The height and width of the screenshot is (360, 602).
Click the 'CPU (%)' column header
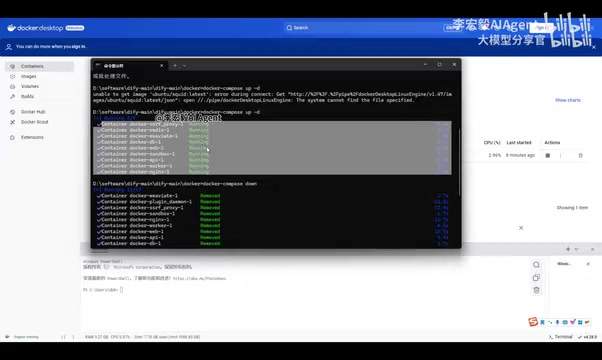pos(492,143)
